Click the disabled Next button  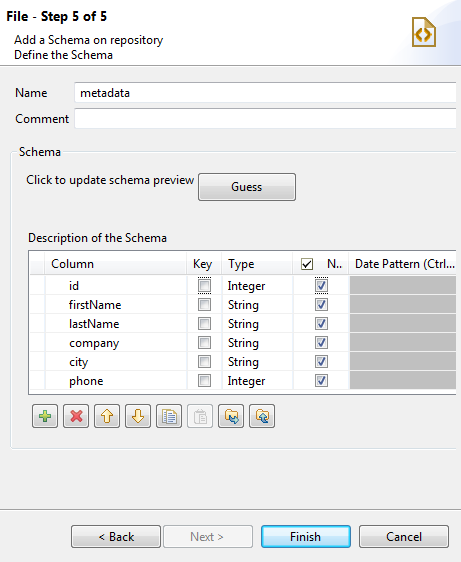point(208,537)
